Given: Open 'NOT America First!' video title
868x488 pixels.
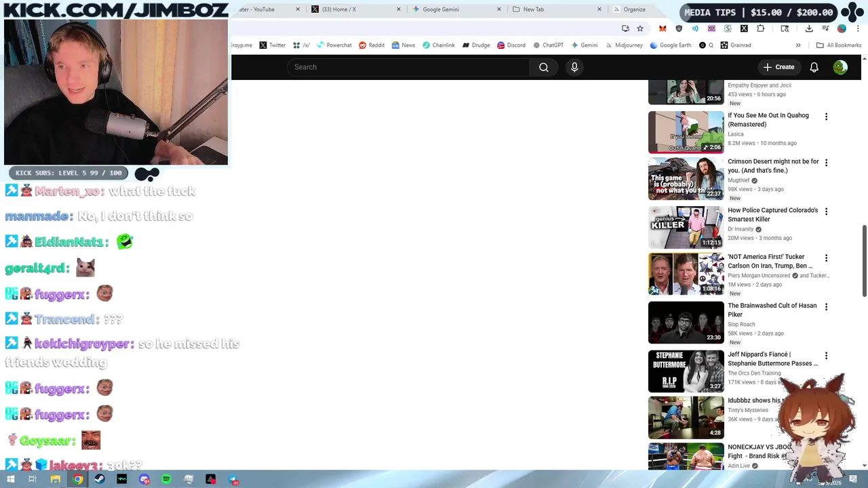Looking at the screenshot, I should pyautogui.click(x=770, y=261).
